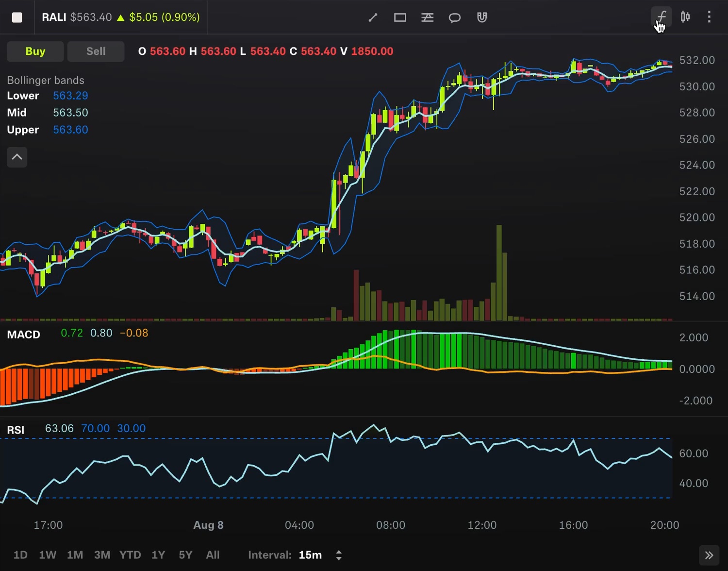Toggle the stop square icon top-left
The width and height of the screenshot is (728, 571).
[17, 17]
